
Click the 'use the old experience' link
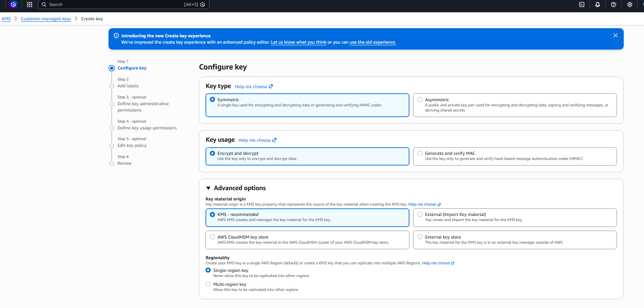click(x=373, y=42)
